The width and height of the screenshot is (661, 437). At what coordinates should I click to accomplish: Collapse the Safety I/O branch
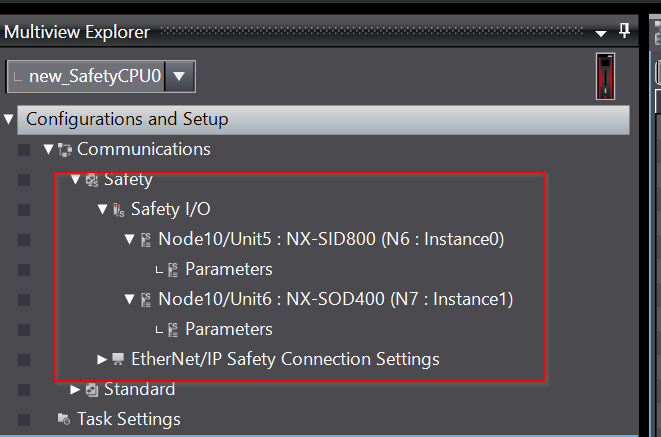click(102, 209)
